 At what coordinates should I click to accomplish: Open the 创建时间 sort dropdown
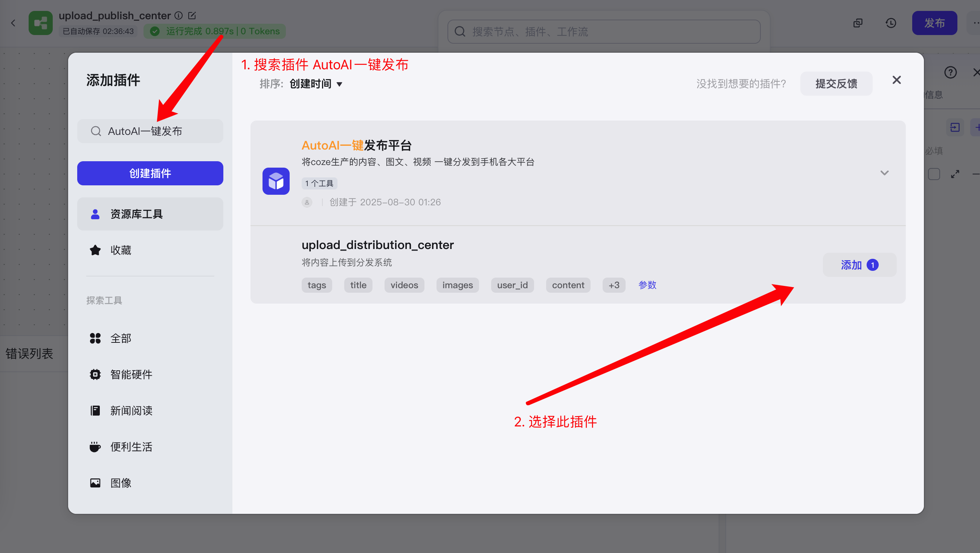coord(316,84)
